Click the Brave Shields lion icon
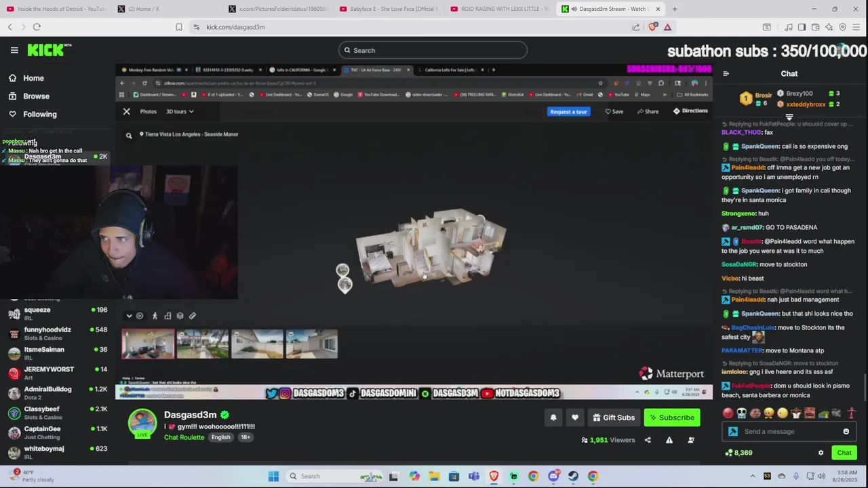Viewport: 868px width, 488px height. pyautogui.click(x=653, y=27)
